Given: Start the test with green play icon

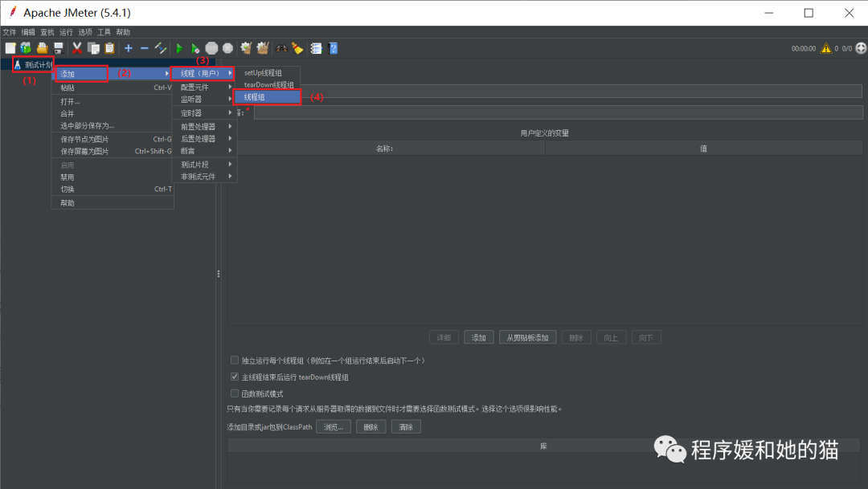Looking at the screenshot, I should pos(178,48).
